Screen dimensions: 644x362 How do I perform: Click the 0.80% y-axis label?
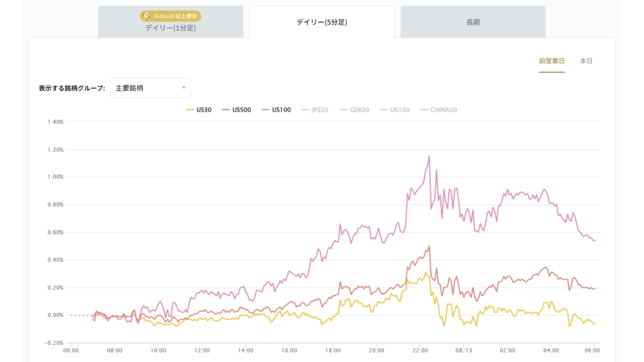(x=55, y=205)
